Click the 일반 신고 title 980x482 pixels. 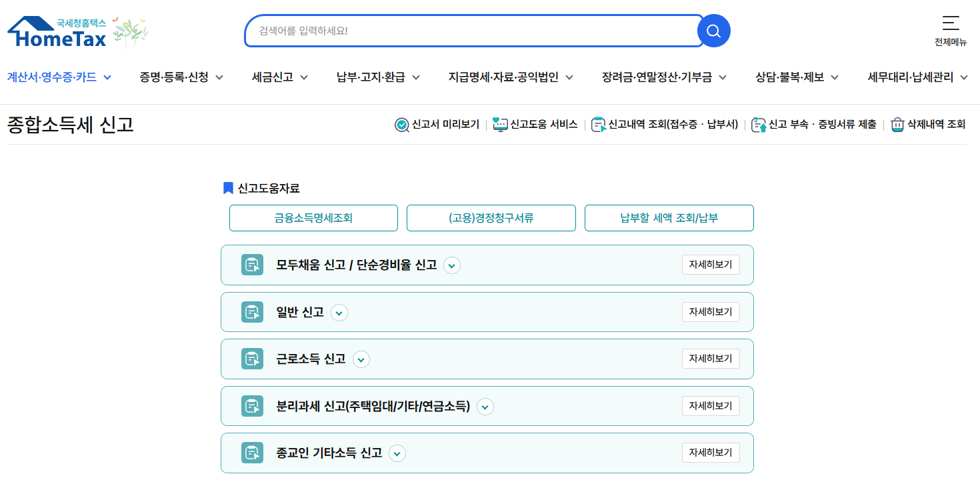(300, 312)
